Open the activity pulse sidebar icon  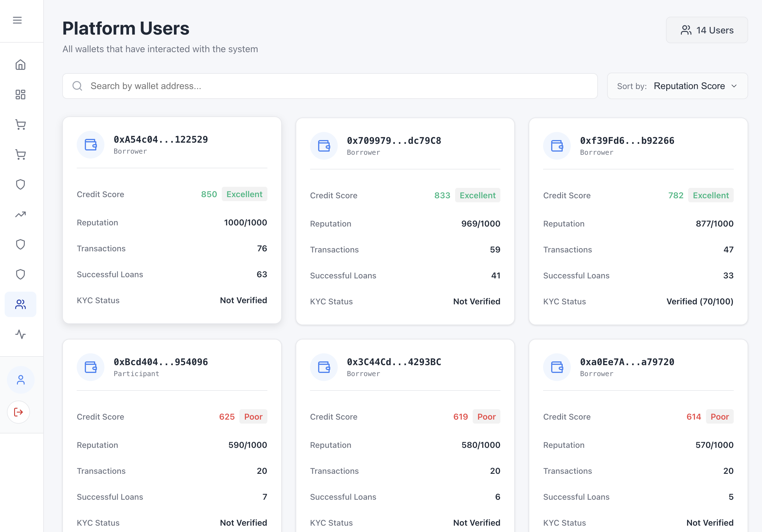click(x=20, y=334)
